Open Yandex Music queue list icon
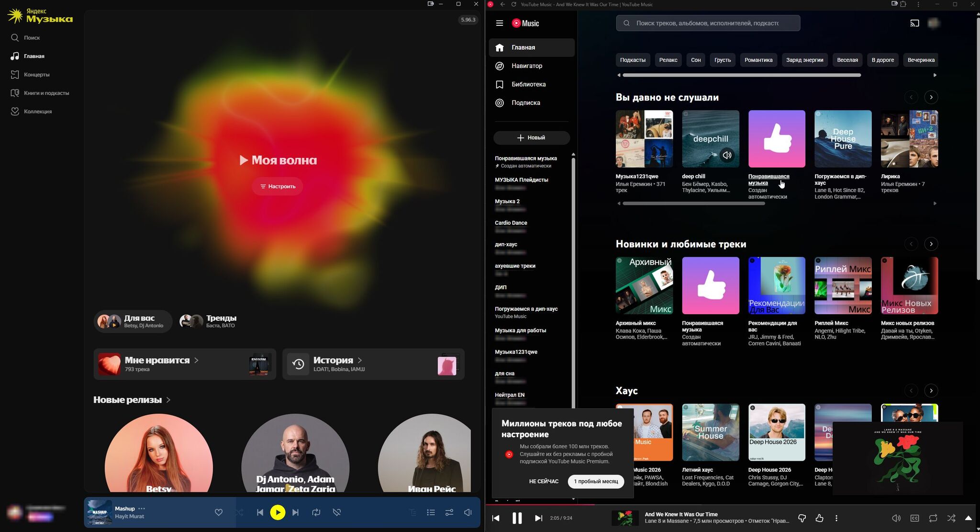980x532 pixels. pyautogui.click(x=431, y=512)
